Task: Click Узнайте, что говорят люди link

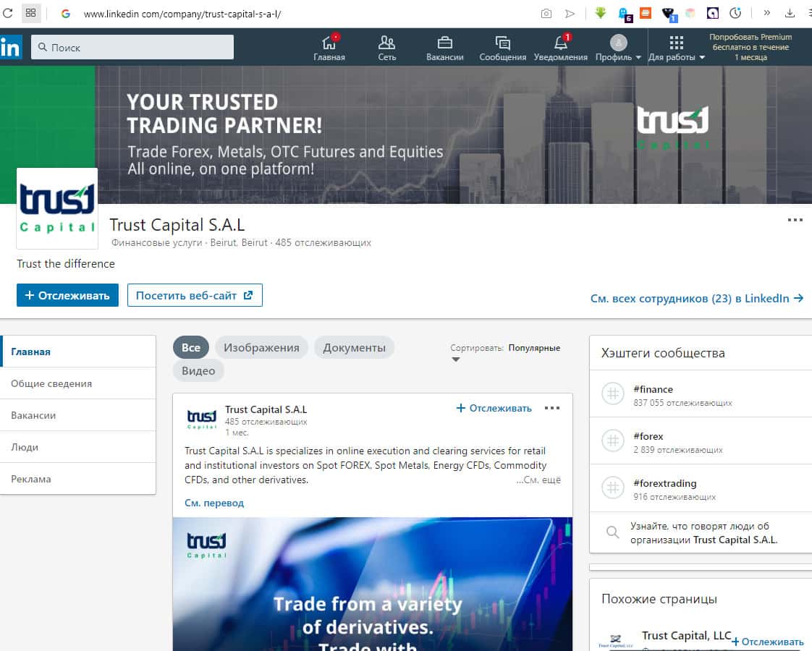Action: (703, 532)
